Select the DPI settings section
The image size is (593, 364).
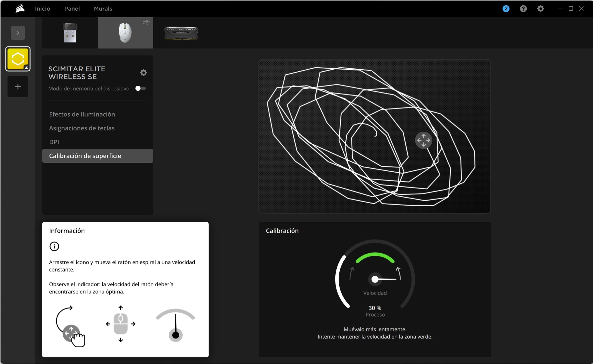[x=54, y=142]
